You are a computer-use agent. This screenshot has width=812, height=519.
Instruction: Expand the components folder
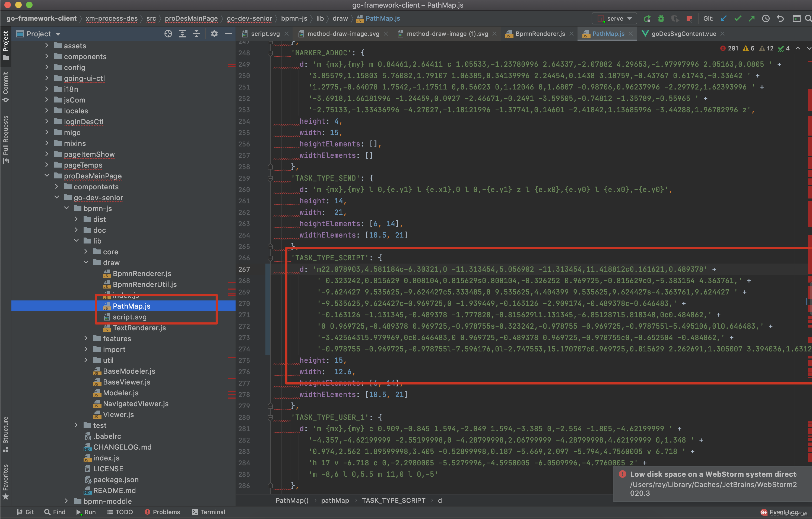coord(46,56)
